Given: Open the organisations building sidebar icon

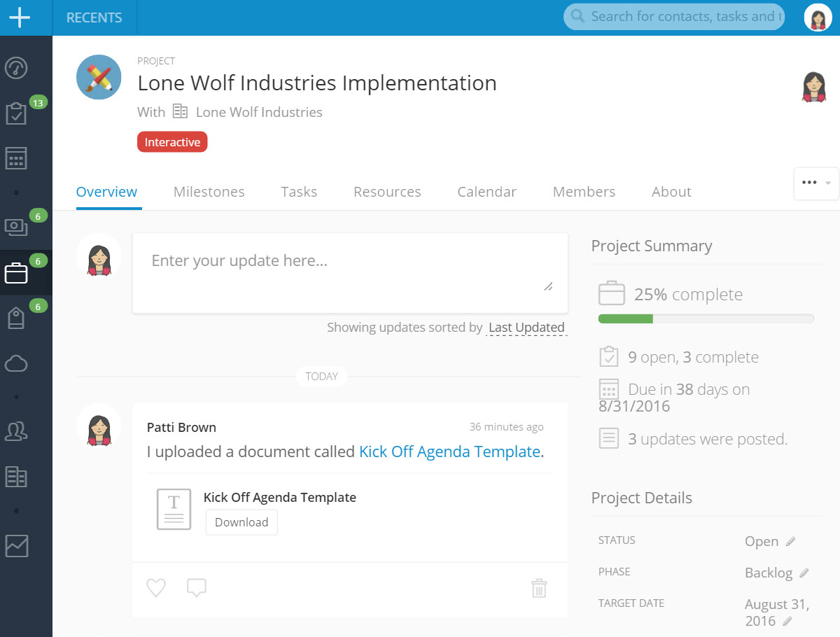Looking at the screenshot, I should (16, 477).
